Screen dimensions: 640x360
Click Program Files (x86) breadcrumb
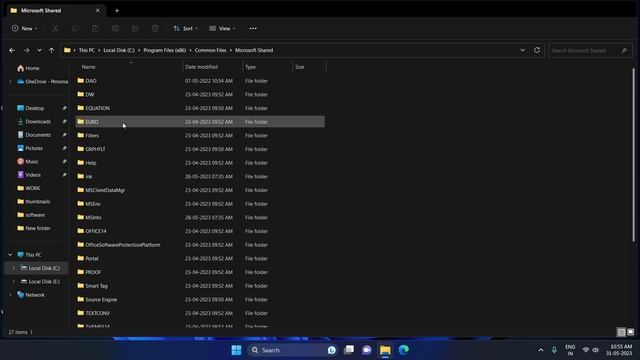[x=164, y=50]
